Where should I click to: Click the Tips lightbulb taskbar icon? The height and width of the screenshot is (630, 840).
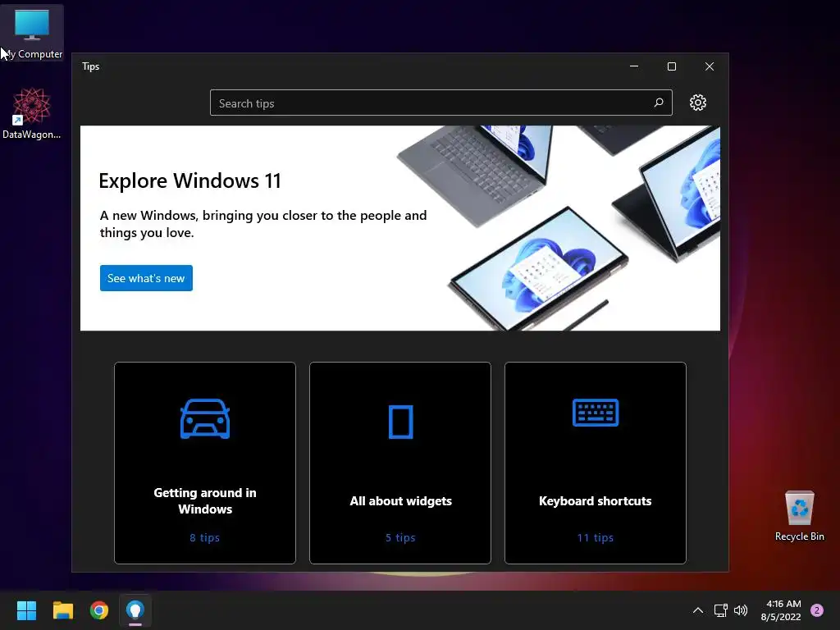135,610
